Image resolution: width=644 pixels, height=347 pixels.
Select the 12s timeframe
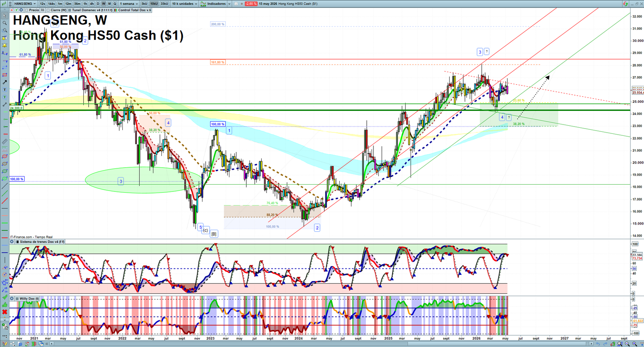pos(42,4)
